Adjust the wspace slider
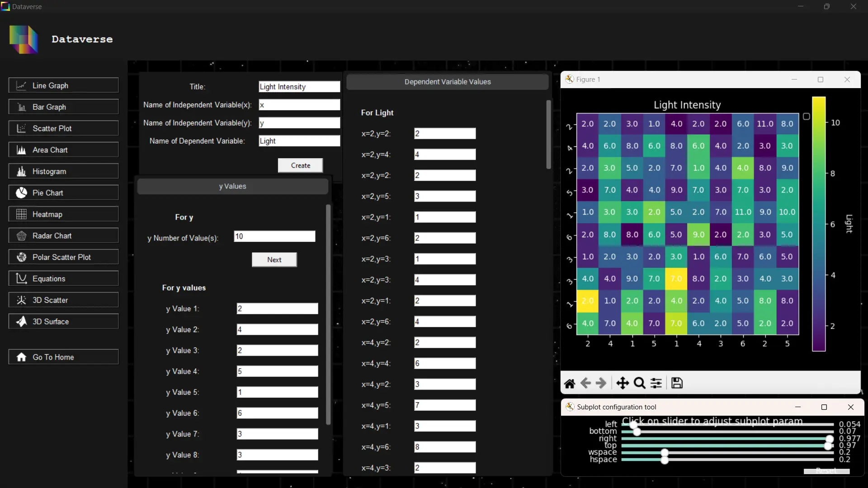 (x=665, y=452)
